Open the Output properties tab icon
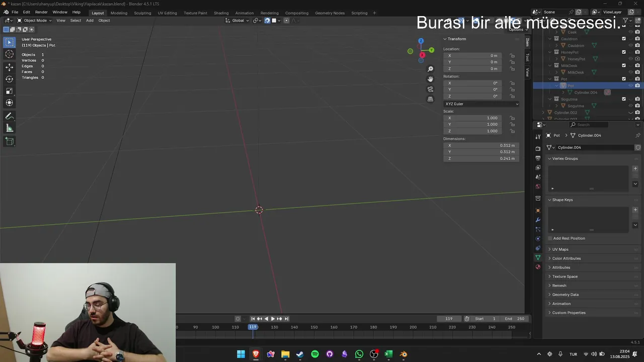Screen dimensions: 644x362 (538, 158)
